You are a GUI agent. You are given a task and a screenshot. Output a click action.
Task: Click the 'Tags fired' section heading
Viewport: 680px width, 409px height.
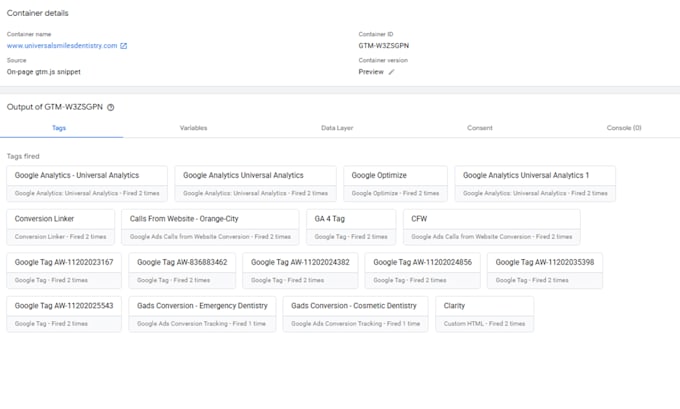tap(23, 156)
